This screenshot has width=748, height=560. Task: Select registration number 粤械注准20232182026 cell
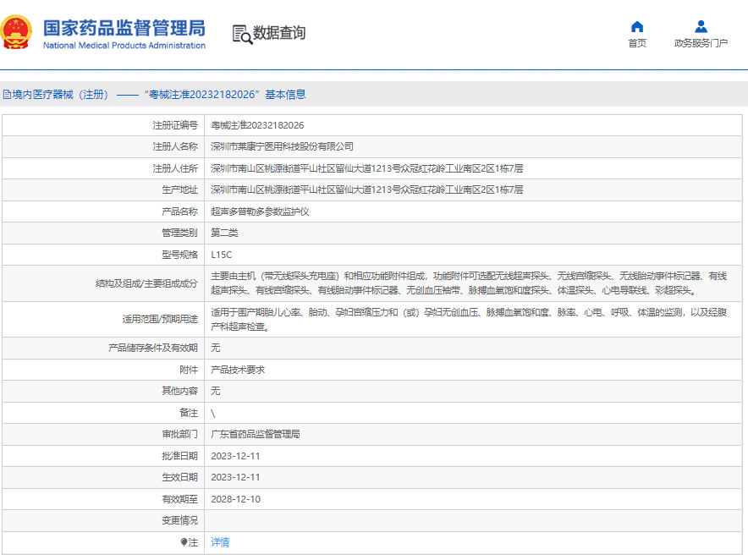coord(257,125)
